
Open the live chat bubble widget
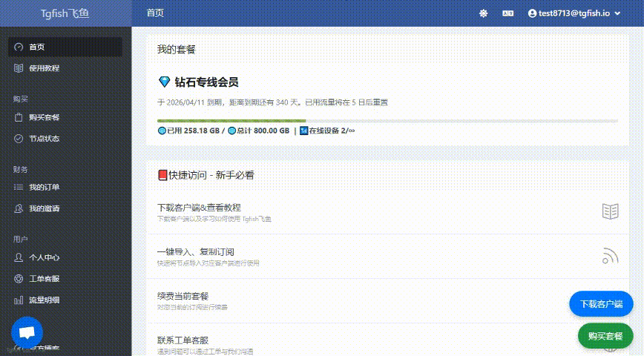[27, 333]
